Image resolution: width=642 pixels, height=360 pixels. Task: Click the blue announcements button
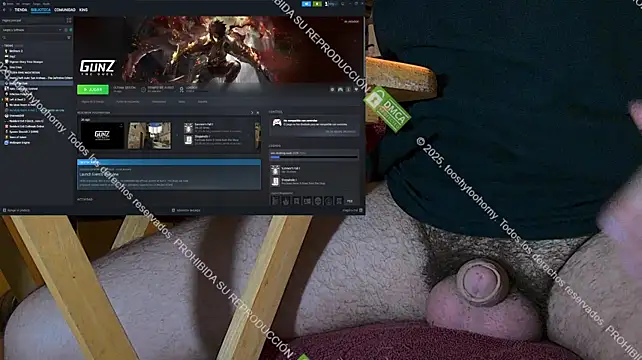click(306, 4)
